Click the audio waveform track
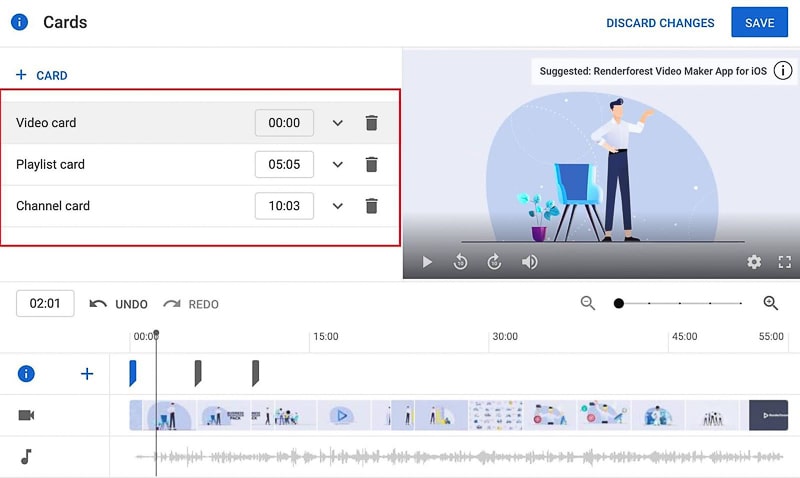Screen dimensions: 800x478 coord(459,457)
